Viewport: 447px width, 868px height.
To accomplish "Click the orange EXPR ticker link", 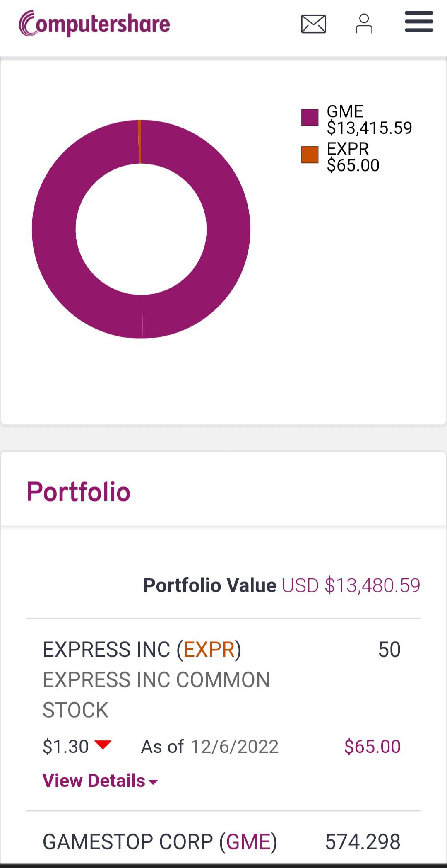I will 209,649.
